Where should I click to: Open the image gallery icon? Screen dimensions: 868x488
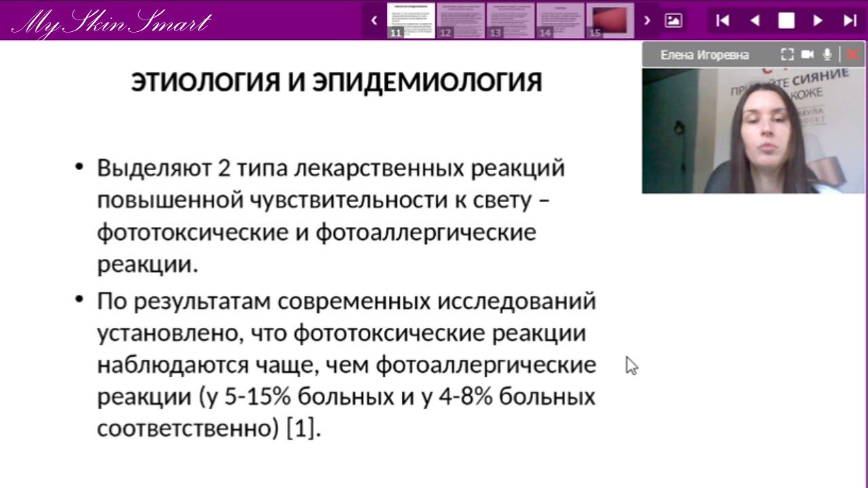click(673, 20)
